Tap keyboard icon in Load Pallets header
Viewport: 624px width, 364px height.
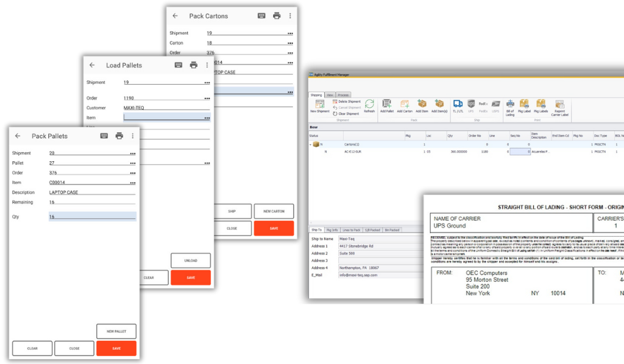point(179,65)
